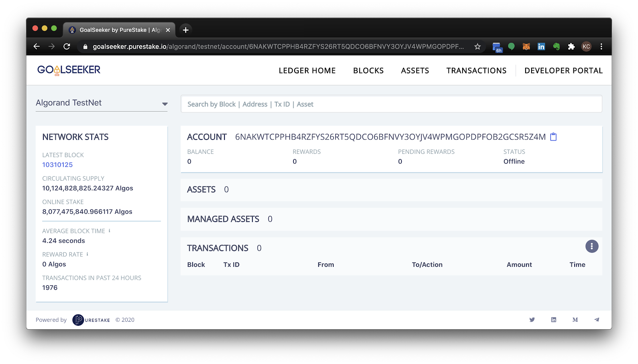Open the Telegram link in the footer

click(597, 319)
